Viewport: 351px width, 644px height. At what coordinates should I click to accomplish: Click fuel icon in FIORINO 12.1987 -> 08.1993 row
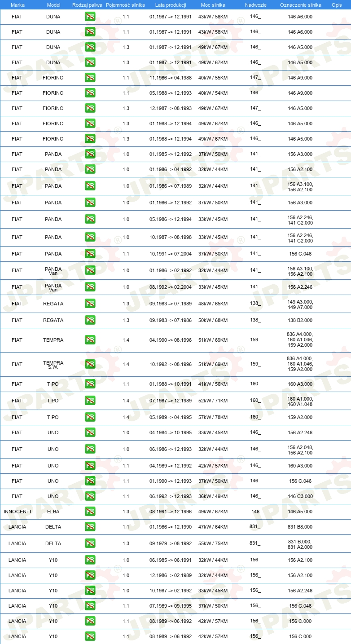click(90, 108)
